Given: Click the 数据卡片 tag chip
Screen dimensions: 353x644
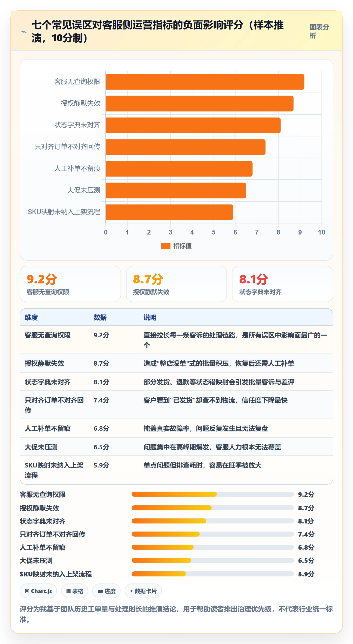Looking at the screenshot, I should pos(143,591).
